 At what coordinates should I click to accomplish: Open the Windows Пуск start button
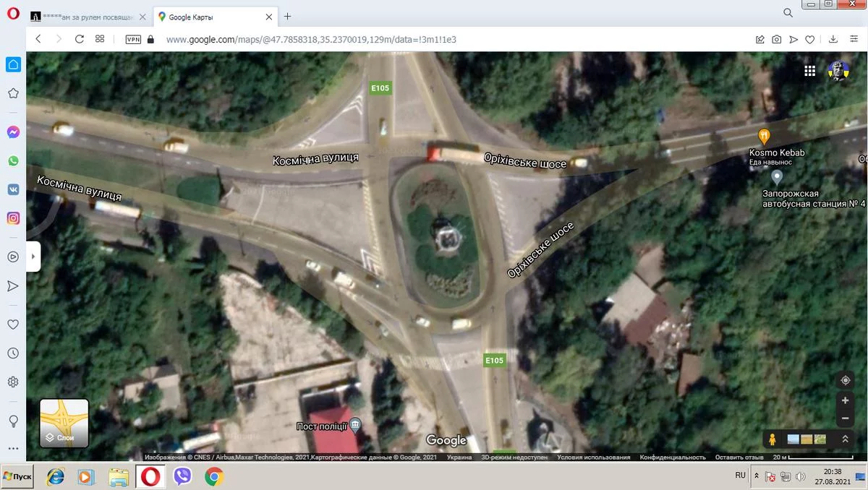coord(17,477)
